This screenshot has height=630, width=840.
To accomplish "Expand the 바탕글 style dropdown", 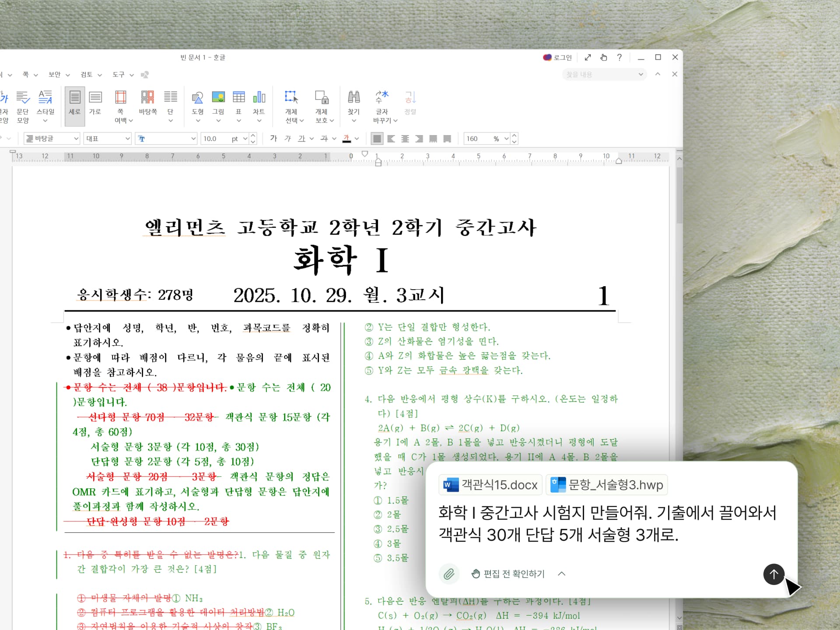I will pyautogui.click(x=76, y=138).
